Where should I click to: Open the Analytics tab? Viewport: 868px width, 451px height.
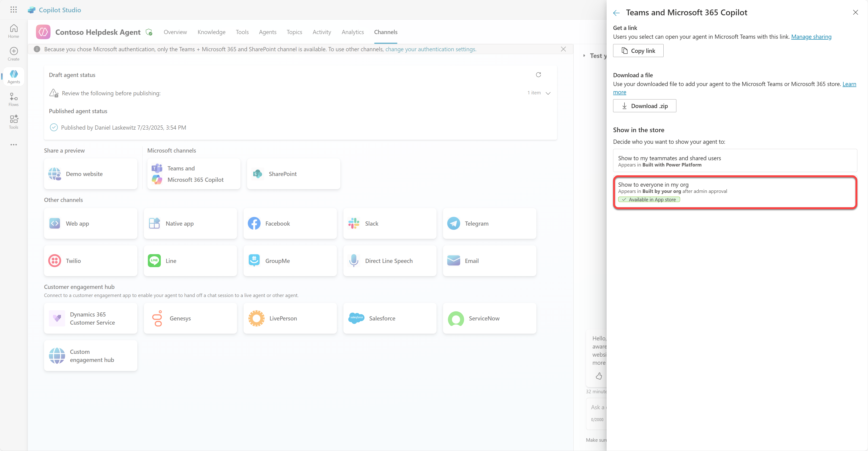(x=352, y=32)
